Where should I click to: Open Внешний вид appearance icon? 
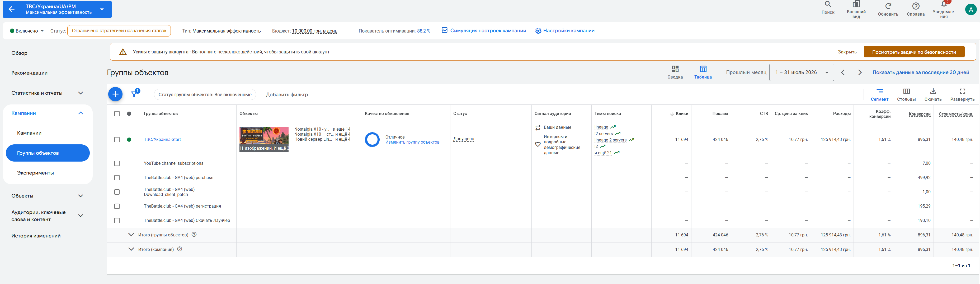point(856,4)
